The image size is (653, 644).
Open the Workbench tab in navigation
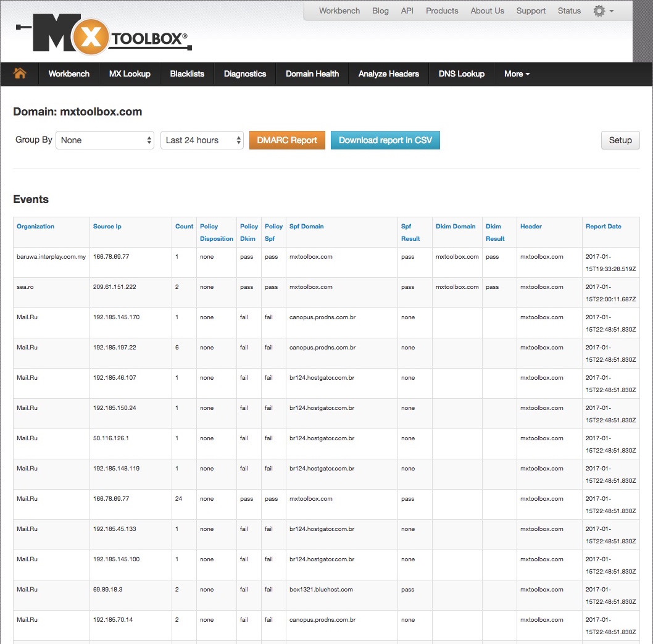point(69,73)
